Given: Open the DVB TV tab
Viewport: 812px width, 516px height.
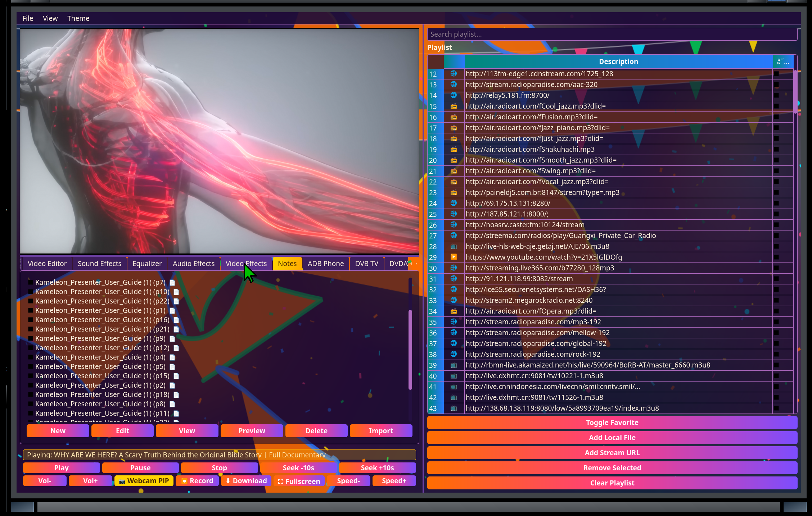Looking at the screenshot, I should [x=367, y=264].
